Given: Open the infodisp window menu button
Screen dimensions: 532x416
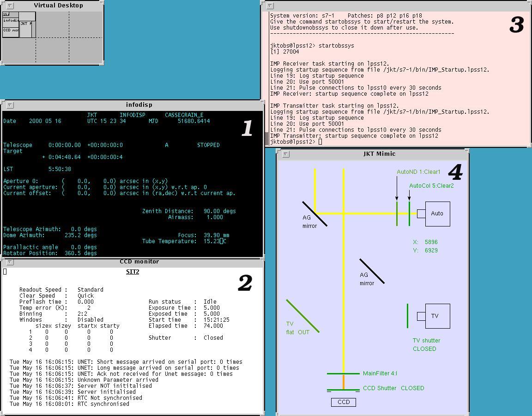Looking at the screenshot, I should [10, 105].
